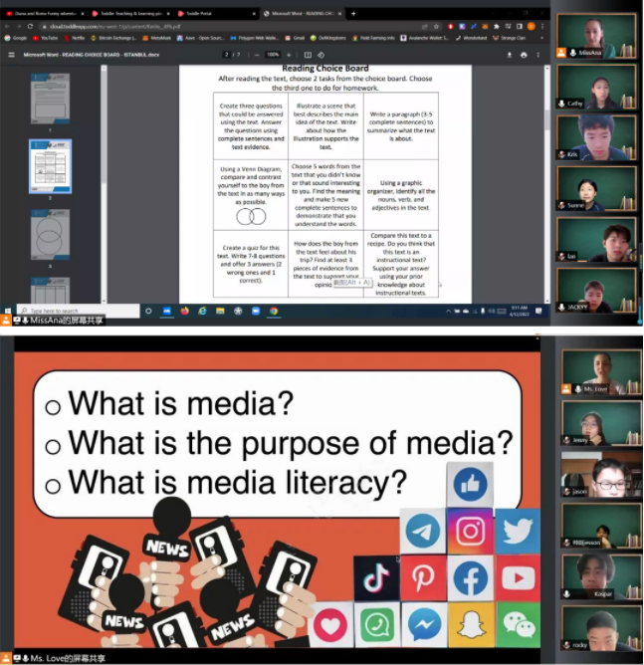Click the Windows Type here to search box
Screen dimensions: 644x665
pyautogui.click(x=78, y=311)
